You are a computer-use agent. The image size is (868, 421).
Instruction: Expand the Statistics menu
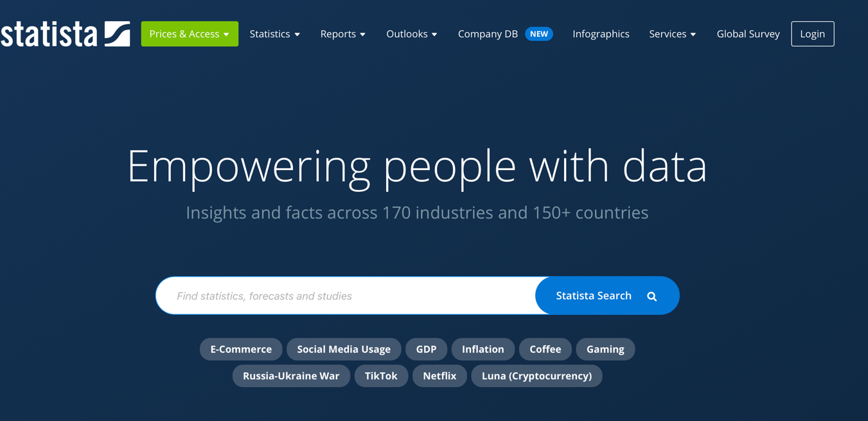tap(274, 34)
